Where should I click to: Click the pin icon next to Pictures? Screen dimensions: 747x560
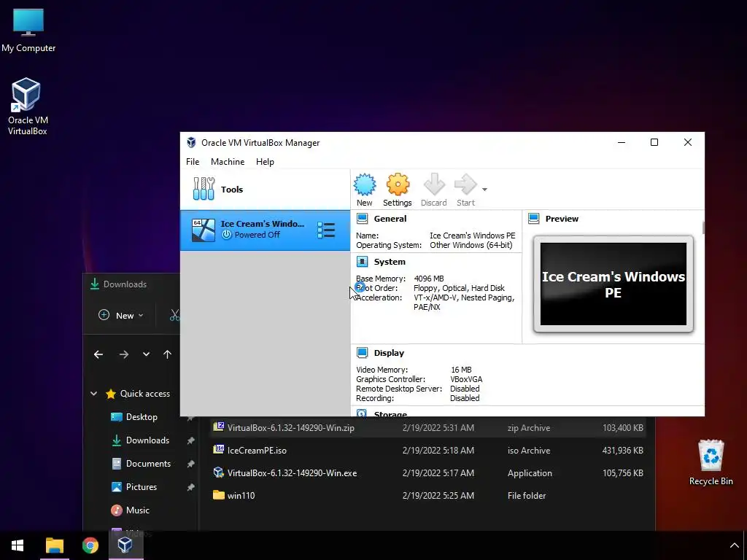pyautogui.click(x=190, y=487)
